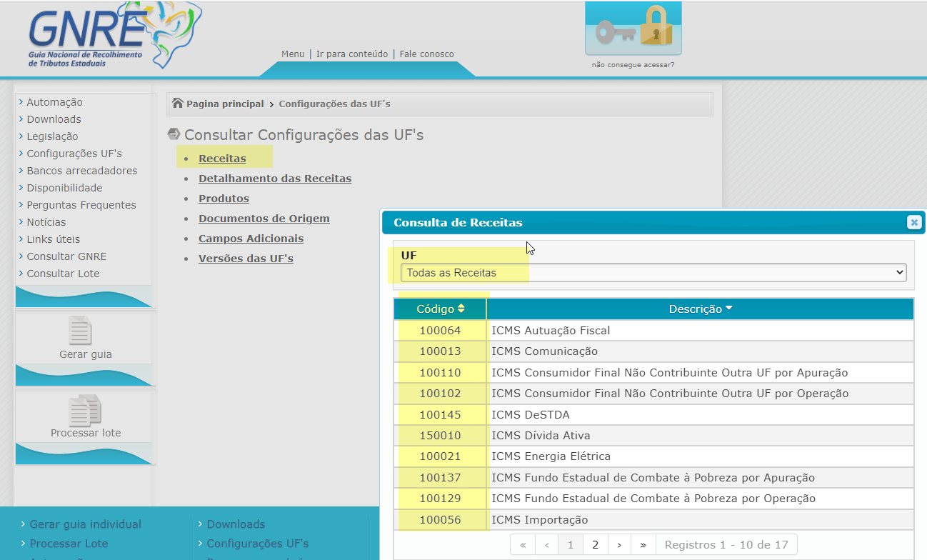Select code cell 100145

(x=440, y=415)
